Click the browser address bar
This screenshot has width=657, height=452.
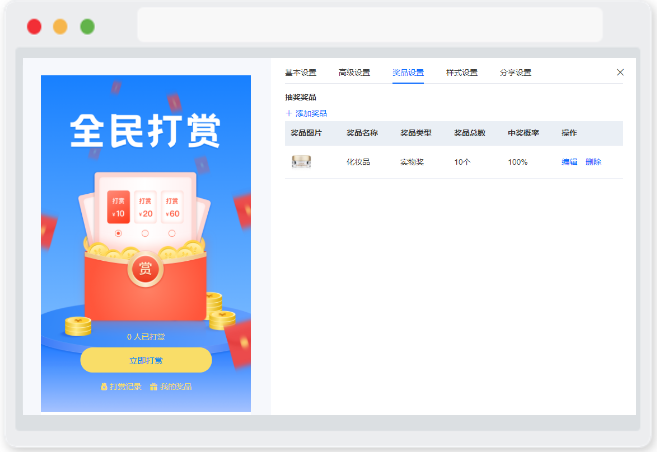[370, 24]
